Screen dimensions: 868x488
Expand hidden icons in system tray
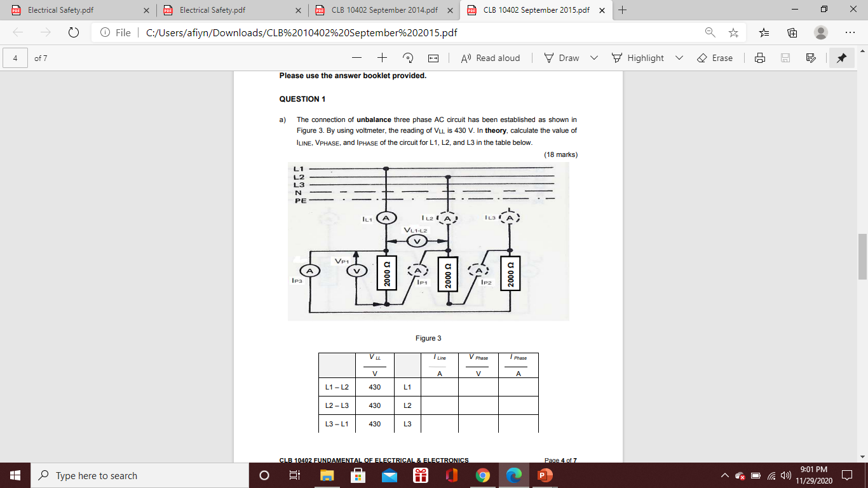point(724,475)
